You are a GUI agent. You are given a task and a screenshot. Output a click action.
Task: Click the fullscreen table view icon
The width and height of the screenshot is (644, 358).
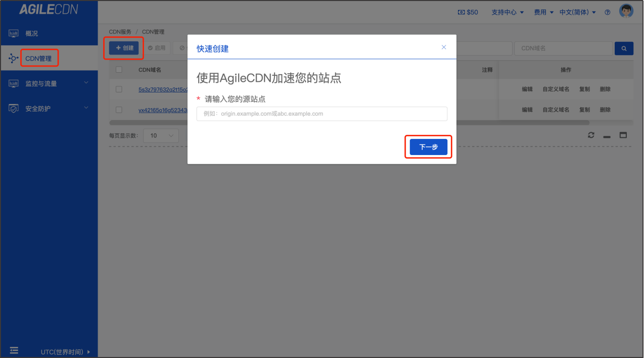[x=623, y=135]
